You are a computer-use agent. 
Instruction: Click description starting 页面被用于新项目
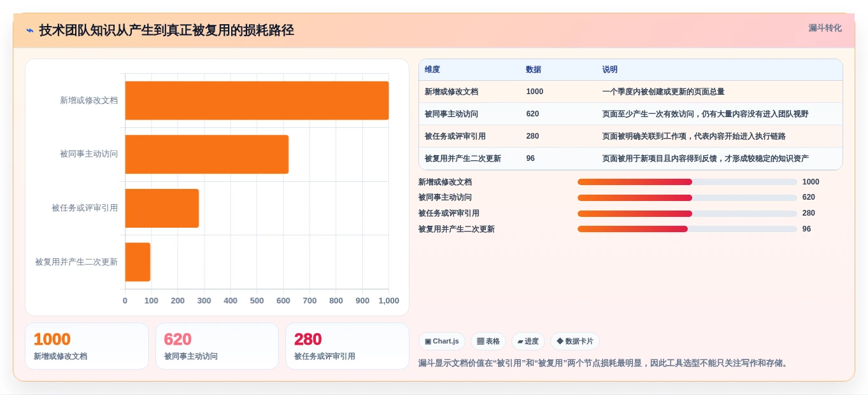pos(706,158)
